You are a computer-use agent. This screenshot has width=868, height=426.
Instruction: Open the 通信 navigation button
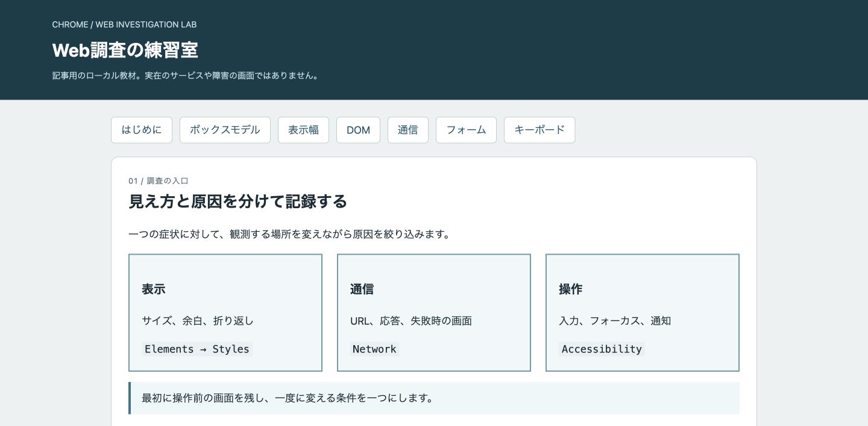(408, 130)
